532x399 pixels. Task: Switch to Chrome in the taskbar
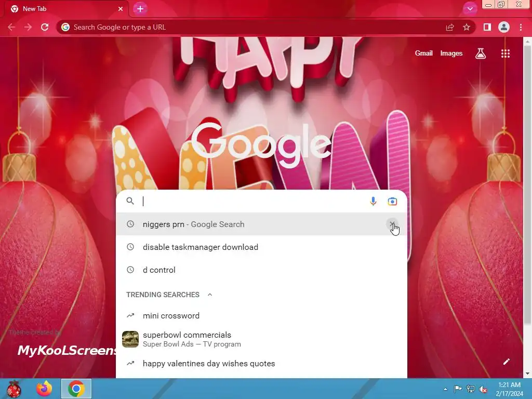pyautogui.click(x=76, y=389)
